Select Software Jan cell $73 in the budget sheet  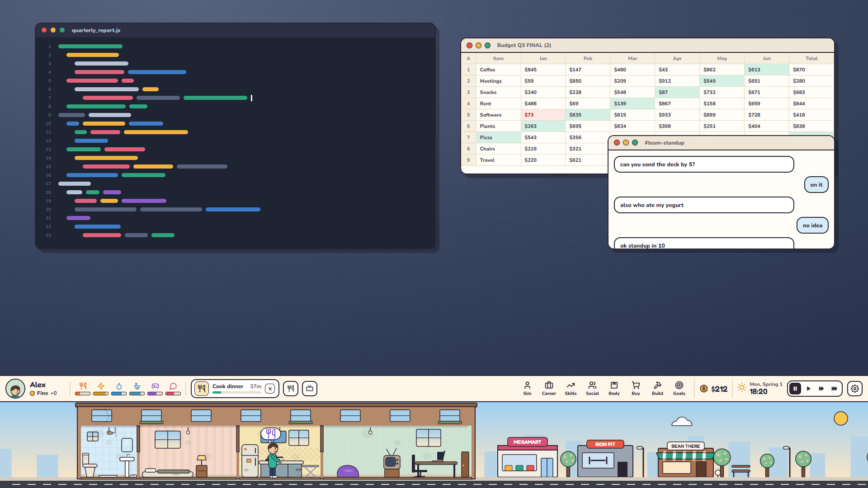543,115
